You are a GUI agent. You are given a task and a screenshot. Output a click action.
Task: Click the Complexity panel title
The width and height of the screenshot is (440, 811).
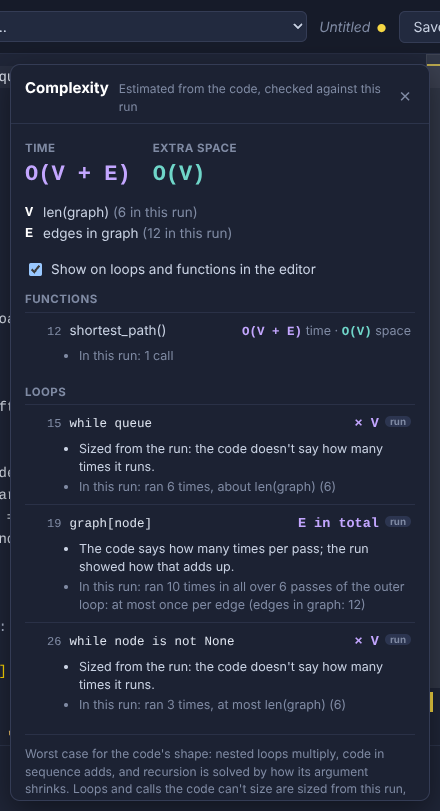[x=67, y=88]
